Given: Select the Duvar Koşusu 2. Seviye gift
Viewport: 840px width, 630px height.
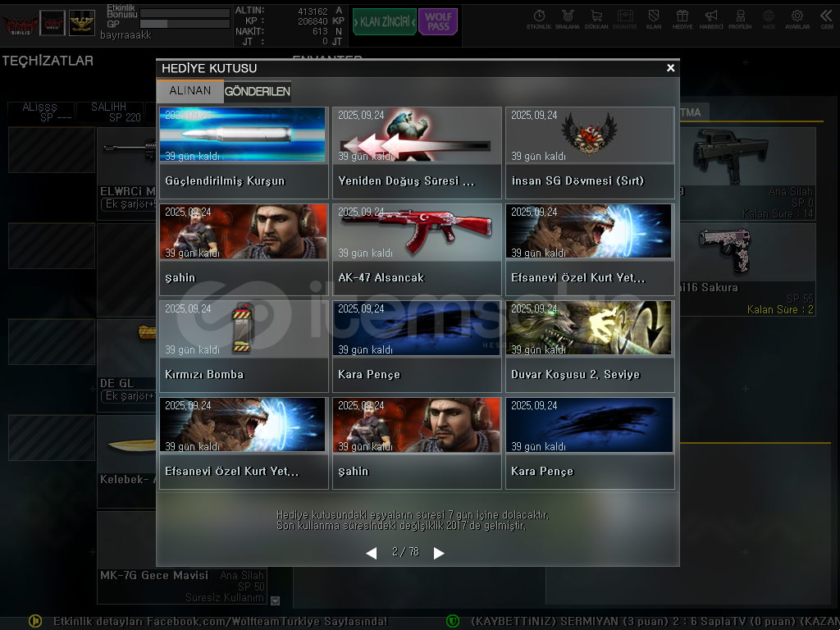Looking at the screenshot, I should pyautogui.click(x=590, y=347).
